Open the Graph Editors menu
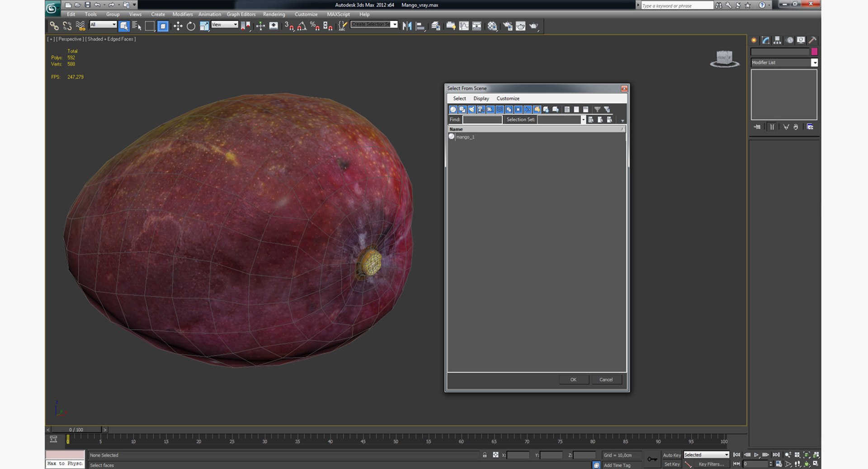Image resolution: width=868 pixels, height=469 pixels. pyautogui.click(x=241, y=14)
